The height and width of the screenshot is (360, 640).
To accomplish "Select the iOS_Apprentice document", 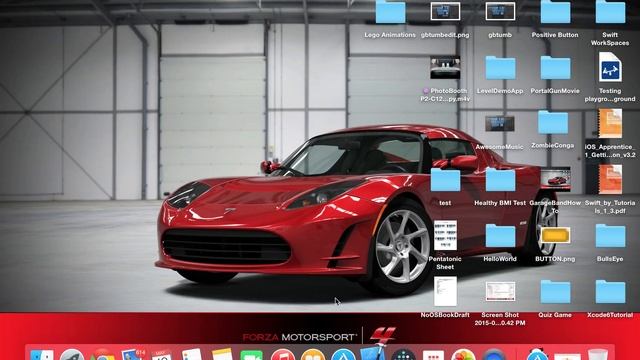I will coord(610,123).
